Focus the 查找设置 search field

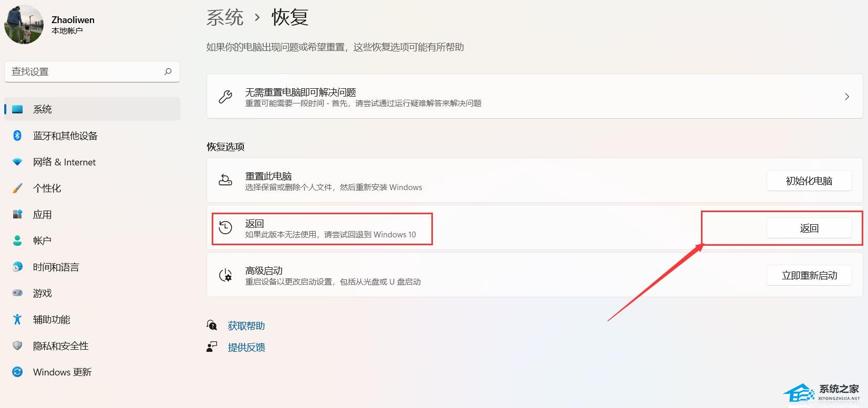click(84, 71)
